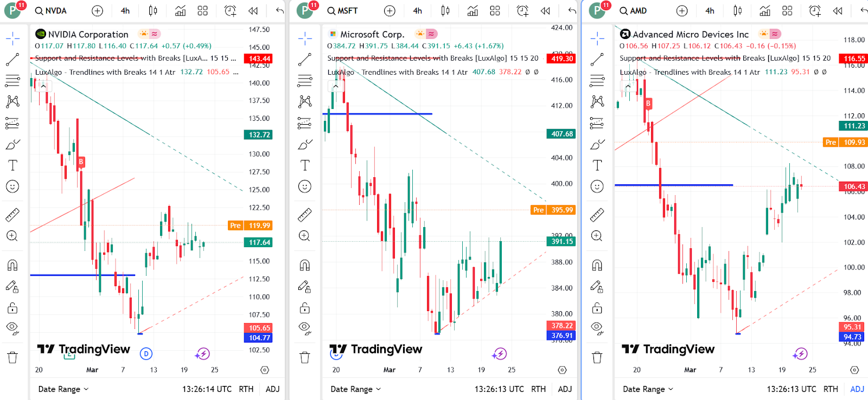This screenshot has width=868, height=400.
Task: Hide all drawings in NVDA chart
Action: (12, 328)
